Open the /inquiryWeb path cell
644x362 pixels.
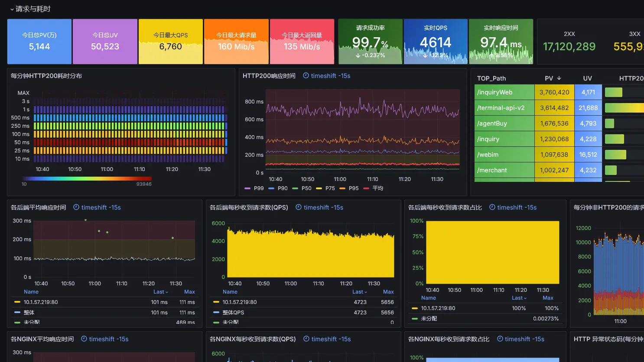pyautogui.click(x=504, y=92)
